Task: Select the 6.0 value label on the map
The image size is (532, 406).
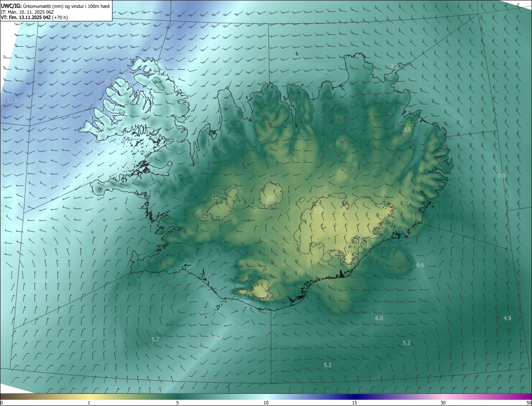Action: (x=379, y=318)
